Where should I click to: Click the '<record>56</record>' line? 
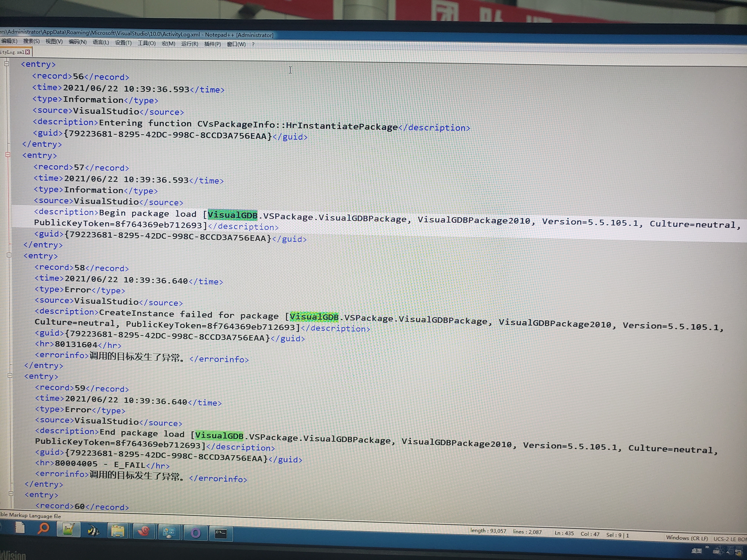(81, 77)
